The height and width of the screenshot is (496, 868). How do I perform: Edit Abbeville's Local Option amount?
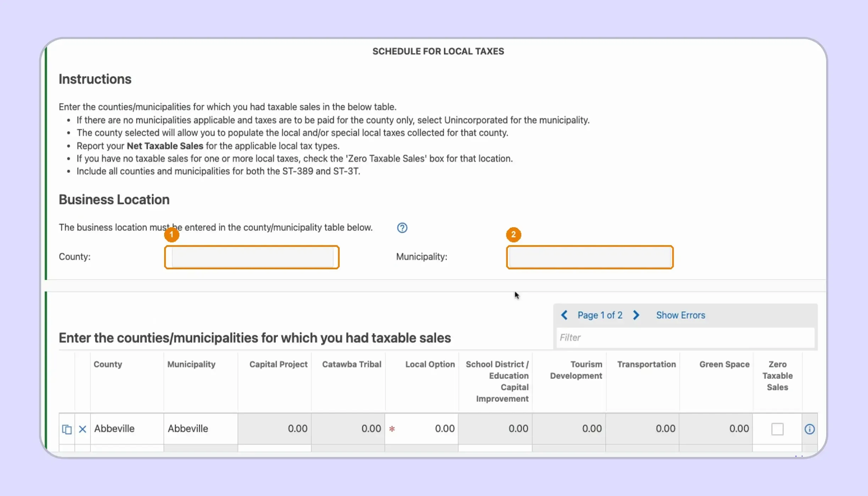pos(422,429)
